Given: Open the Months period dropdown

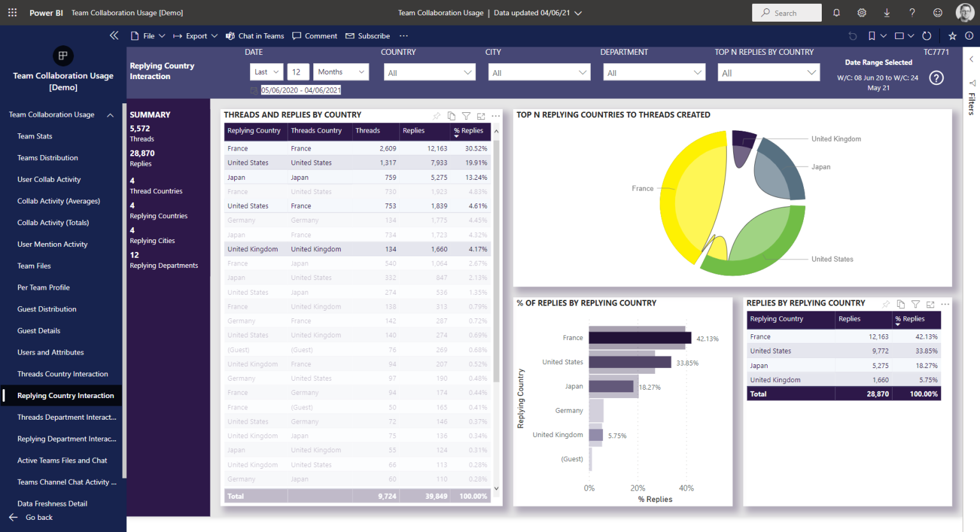Looking at the screenshot, I should pos(341,72).
